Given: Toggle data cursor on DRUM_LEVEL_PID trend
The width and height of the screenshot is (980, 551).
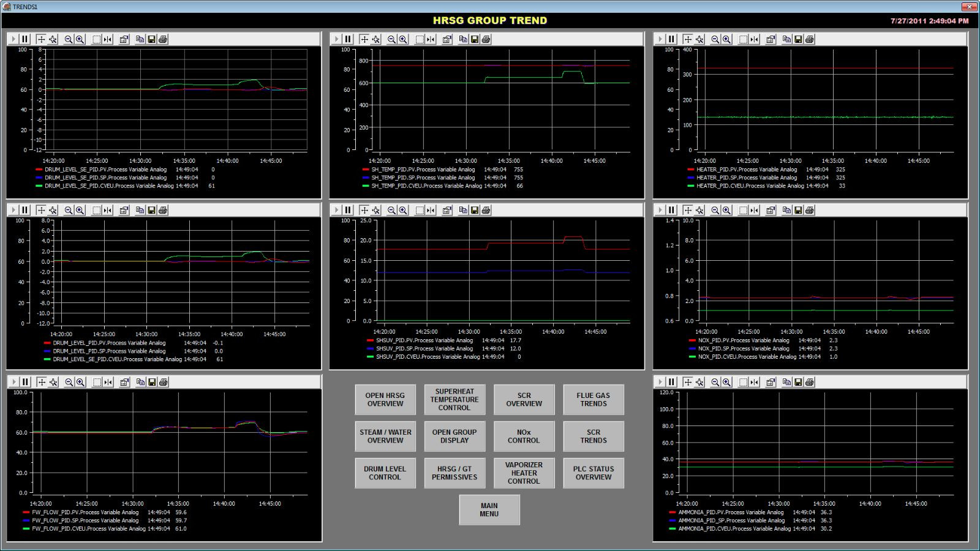Looking at the screenshot, I should point(108,210).
